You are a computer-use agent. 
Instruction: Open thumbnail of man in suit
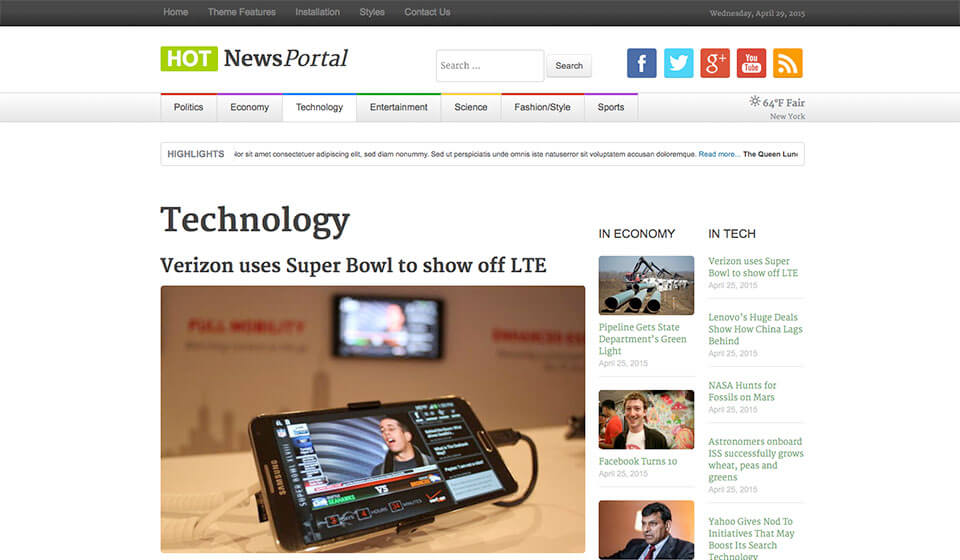pyautogui.click(x=647, y=530)
